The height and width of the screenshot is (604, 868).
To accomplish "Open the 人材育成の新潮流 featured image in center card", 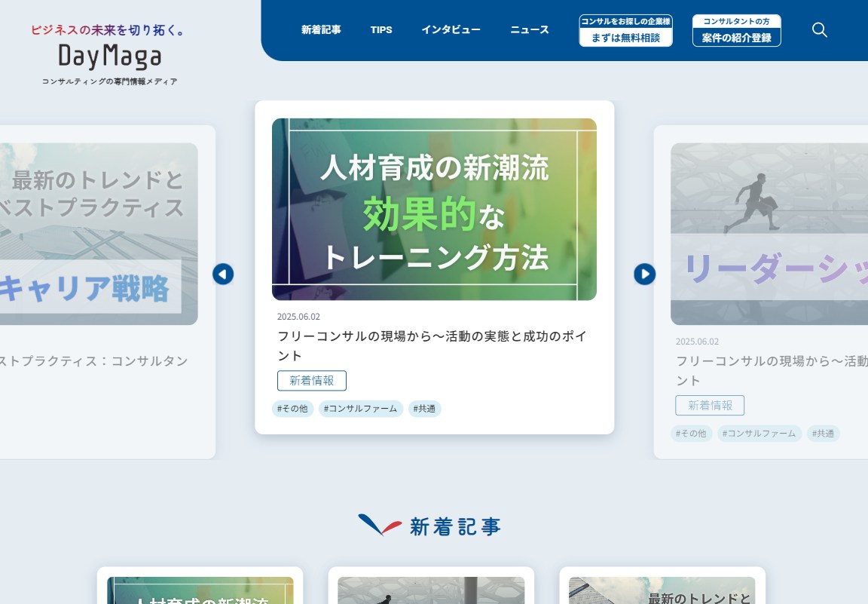I will (x=434, y=210).
